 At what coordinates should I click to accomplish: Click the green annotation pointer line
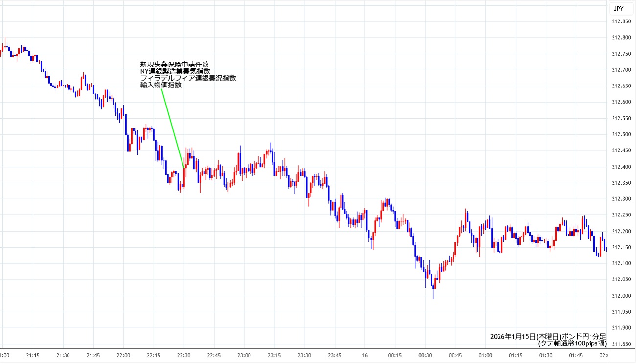coord(172,128)
